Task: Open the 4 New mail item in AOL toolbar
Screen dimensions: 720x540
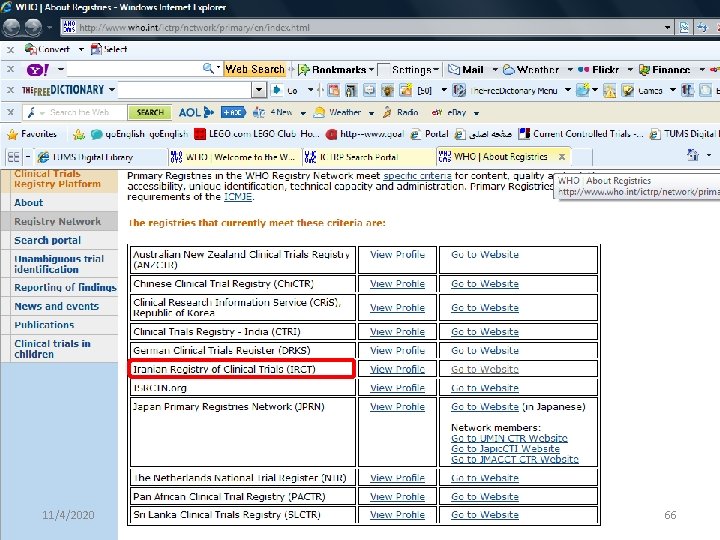Action: pos(273,112)
